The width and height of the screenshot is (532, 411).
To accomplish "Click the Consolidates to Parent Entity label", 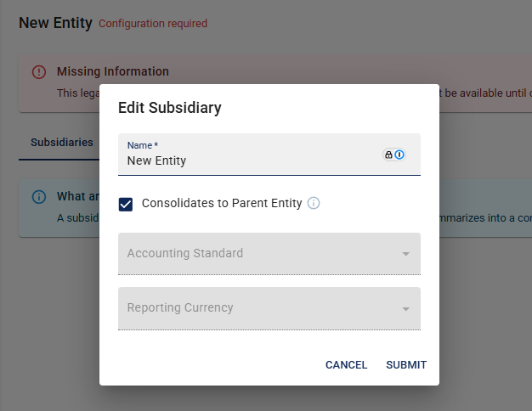I will pos(222,203).
